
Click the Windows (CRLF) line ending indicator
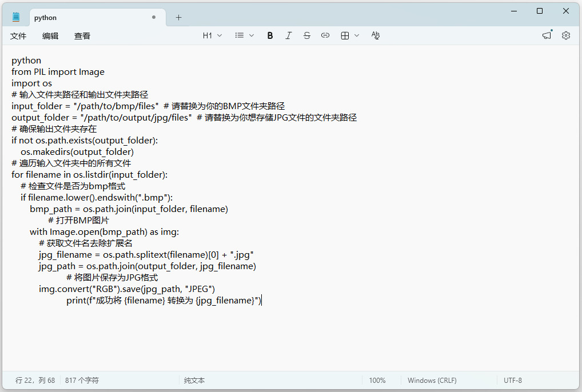[x=432, y=380]
